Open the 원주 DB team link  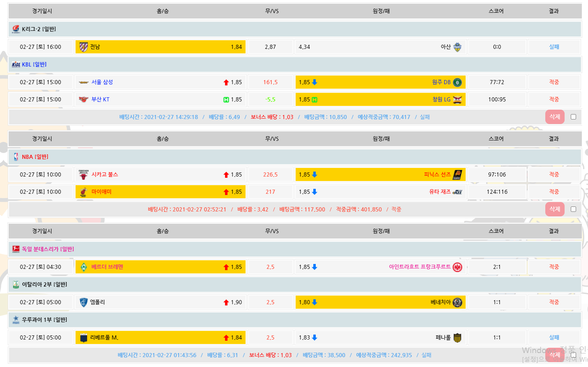click(x=441, y=82)
